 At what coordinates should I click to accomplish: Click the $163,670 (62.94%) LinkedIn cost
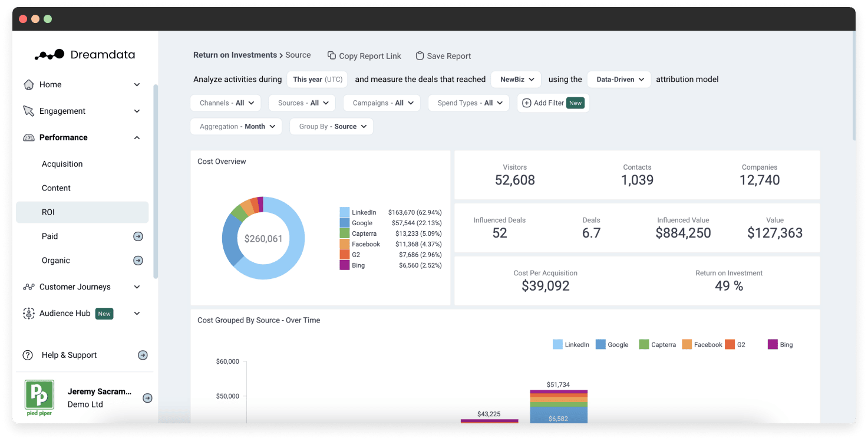tap(415, 212)
